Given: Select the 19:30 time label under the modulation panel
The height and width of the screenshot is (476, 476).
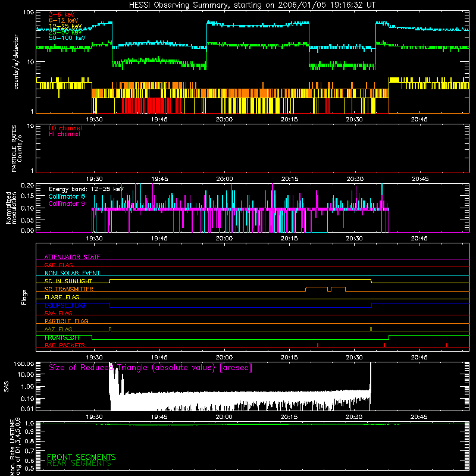Looking at the screenshot, I should pos(94,239).
